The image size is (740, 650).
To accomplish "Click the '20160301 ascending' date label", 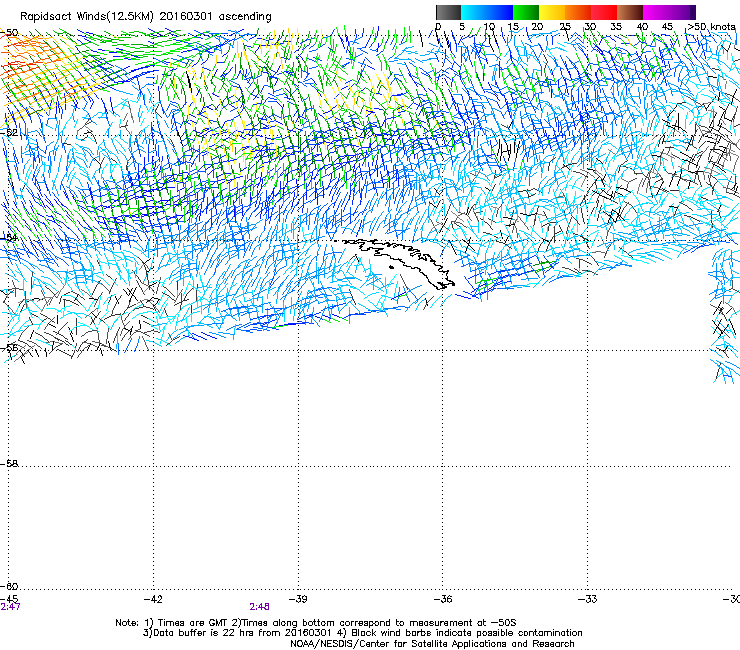I will pos(215,17).
